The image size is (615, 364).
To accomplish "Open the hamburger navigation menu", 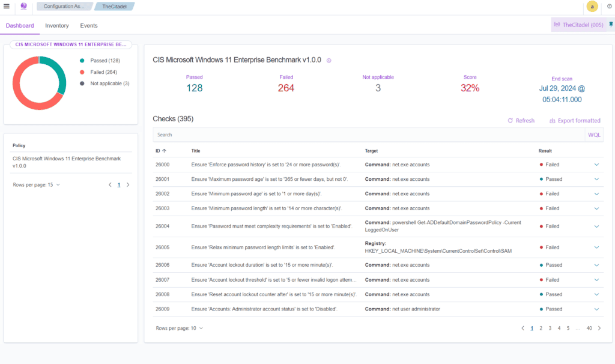I will pyautogui.click(x=7, y=6).
